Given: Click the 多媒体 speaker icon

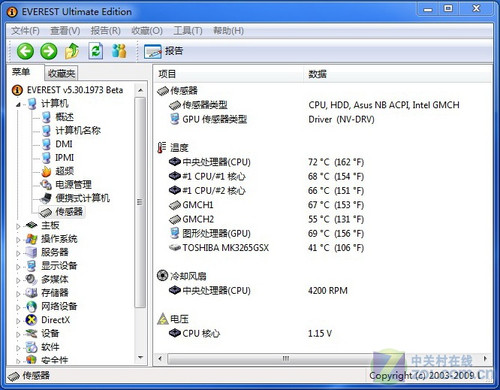Looking at the screenshot, I should (x=31, y=280).
